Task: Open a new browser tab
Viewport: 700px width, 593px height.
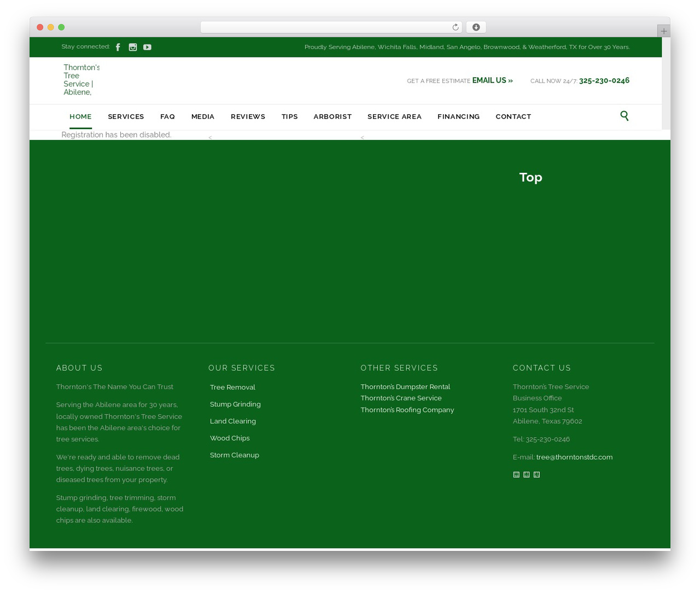Action: pos(664,31)
